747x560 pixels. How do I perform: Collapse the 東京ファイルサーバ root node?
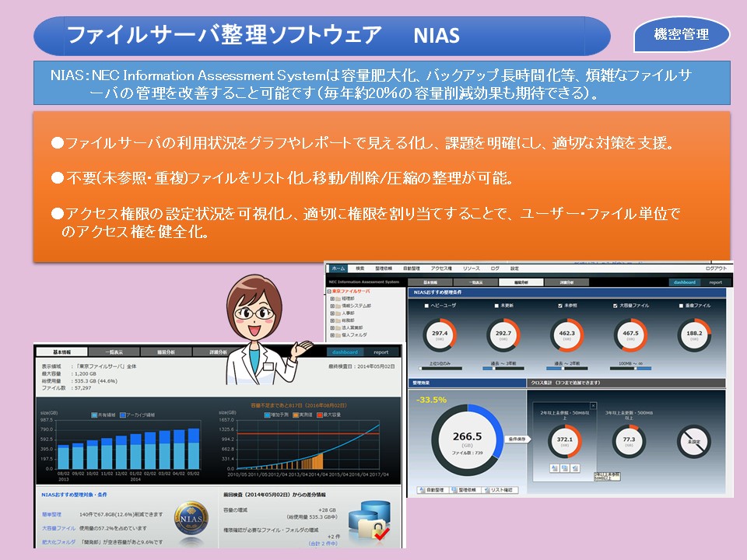[x=328, y=292]
